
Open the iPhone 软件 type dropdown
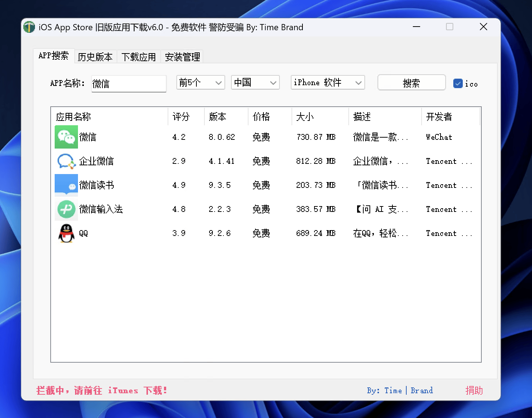coord(328,83)
